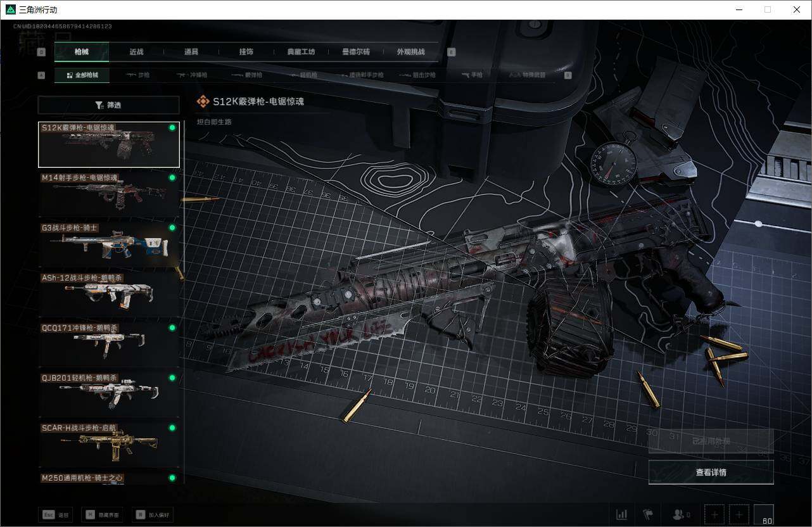Select the QJB201轻机枪-鹅鸭杀 skin card
This screenshot has width=812, height=527.
click(x=109, y=395)
